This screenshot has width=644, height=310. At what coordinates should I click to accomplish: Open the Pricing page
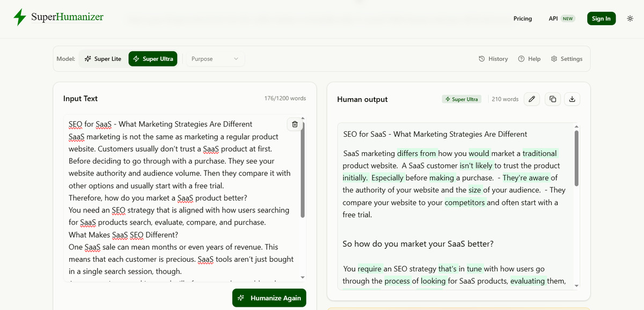[522, 18]
